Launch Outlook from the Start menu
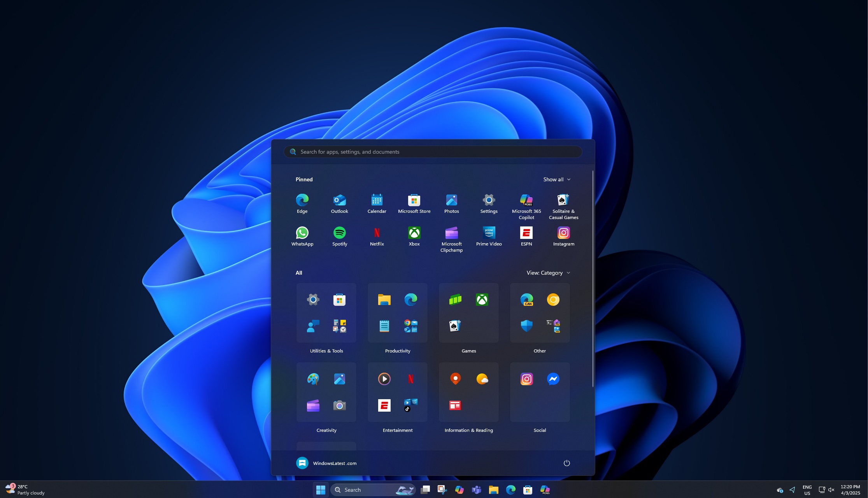The width and height of the screenshot is (868, 498). click(339, 200)
